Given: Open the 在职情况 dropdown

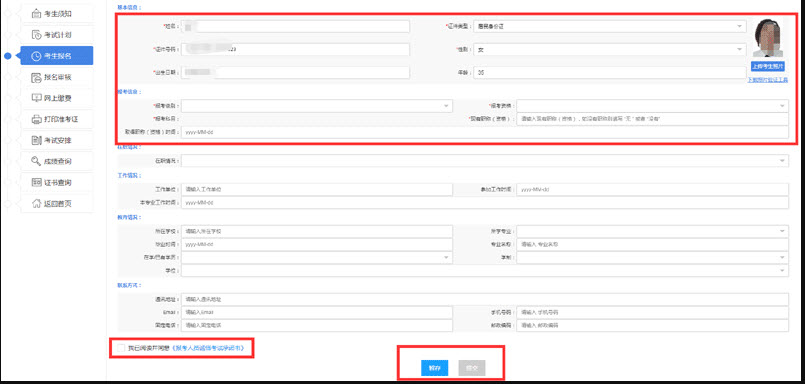Looking at the screenshot, I should [x=484, y=161].
